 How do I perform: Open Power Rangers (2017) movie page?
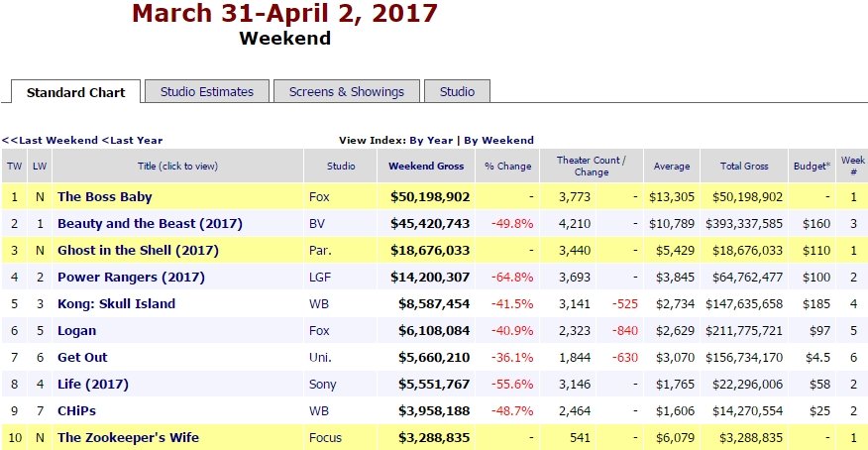coord(128,277)
